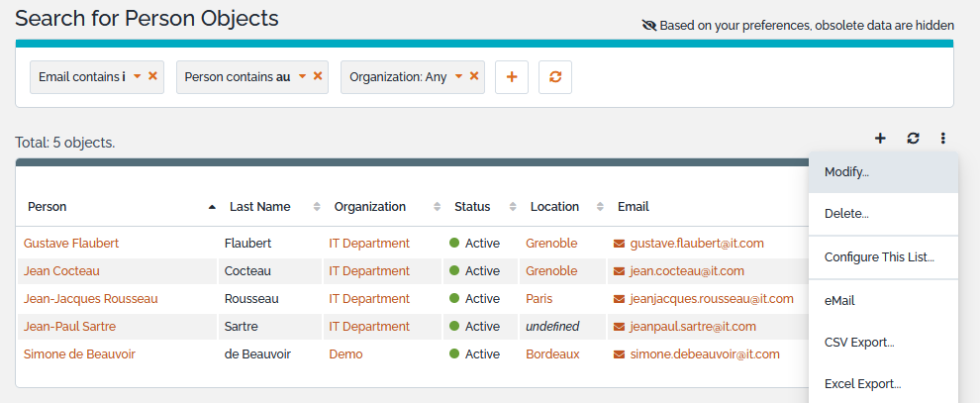Create a new Person object
The image size is (980, 403).
click(x=880, y=139)
